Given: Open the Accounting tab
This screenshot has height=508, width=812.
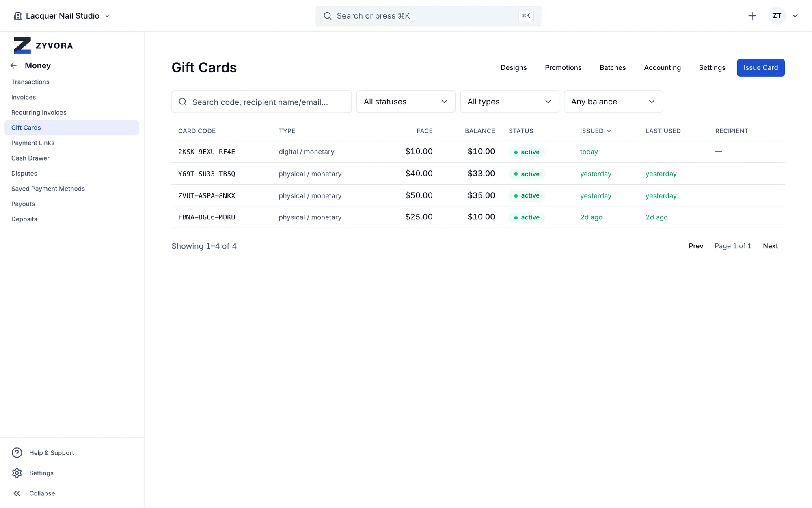Looking at the screenshot, I should coord(662,67).
